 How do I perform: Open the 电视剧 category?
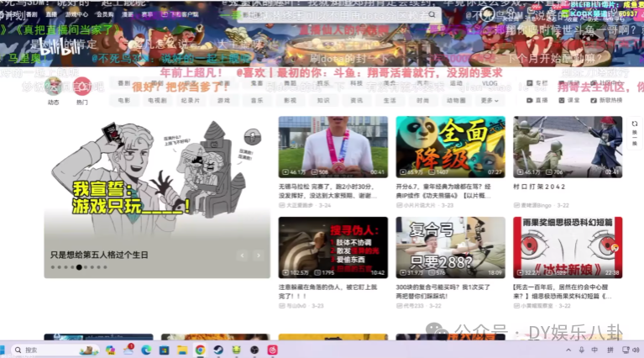(157, 100)
